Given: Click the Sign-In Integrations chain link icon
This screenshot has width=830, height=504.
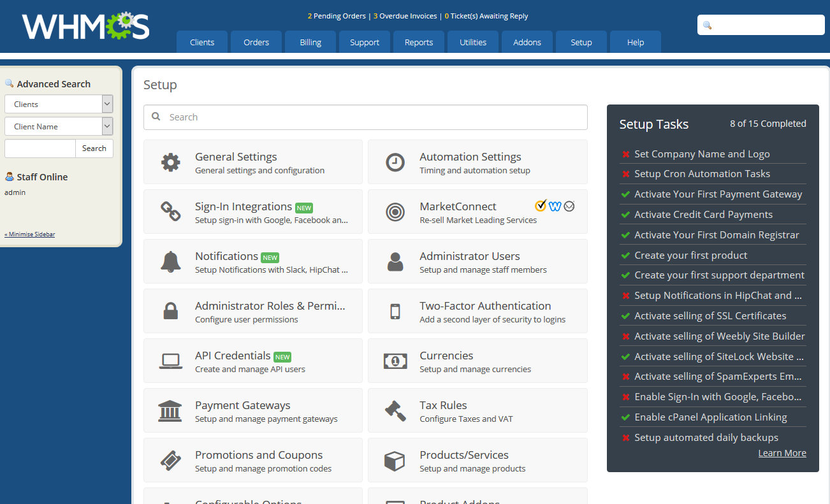Looking at the screenshot, I should pos(170,212).
